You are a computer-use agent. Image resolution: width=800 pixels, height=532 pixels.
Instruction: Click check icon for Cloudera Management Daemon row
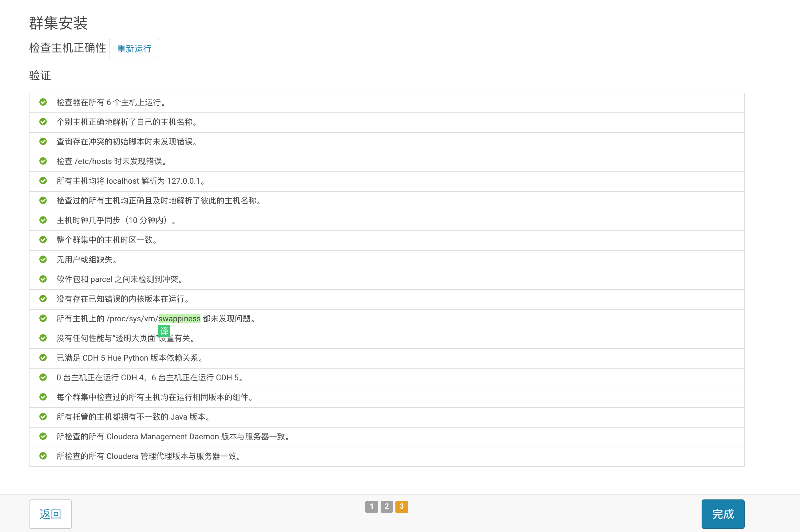43,436
